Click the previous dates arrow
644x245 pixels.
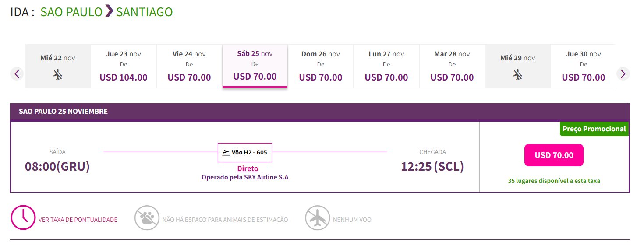pyautogui.click(x=17, y=73)
